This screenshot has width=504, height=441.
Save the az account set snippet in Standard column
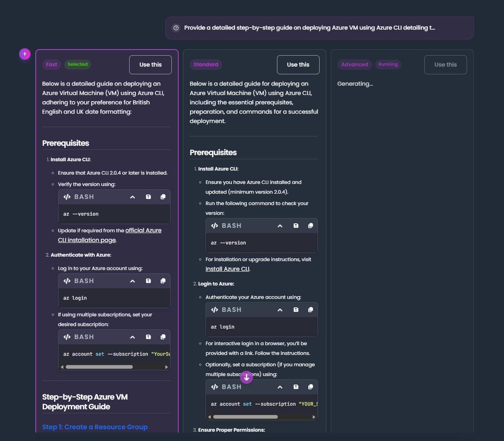(296, 387)
